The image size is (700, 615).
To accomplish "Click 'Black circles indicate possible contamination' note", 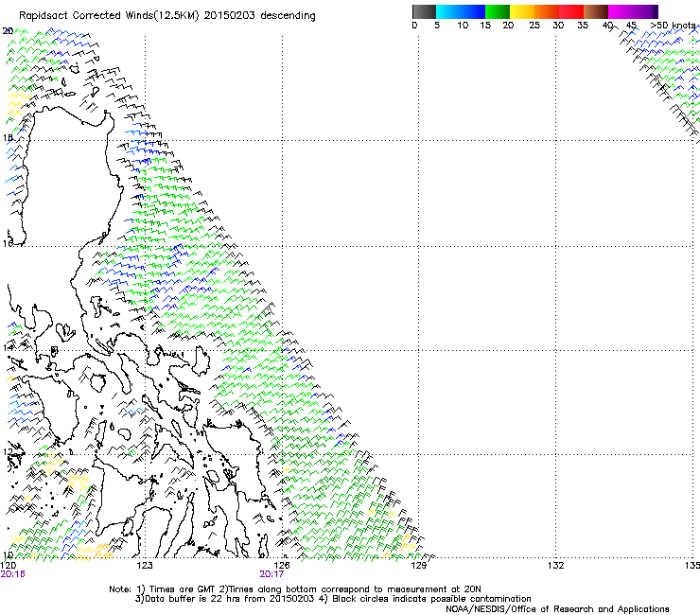I will tap(431, 599).
